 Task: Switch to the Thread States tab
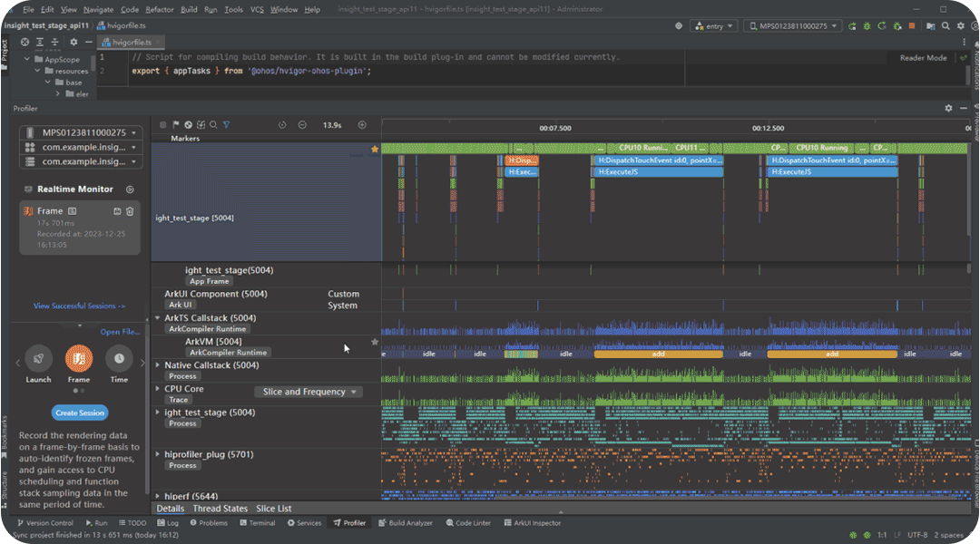(x=220, y=509)
